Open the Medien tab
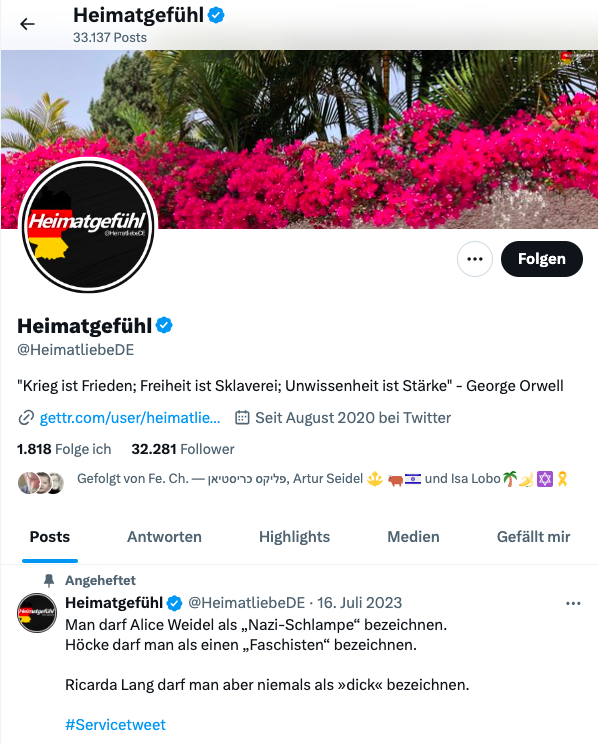The image size is (598, 744). [413, 537]
